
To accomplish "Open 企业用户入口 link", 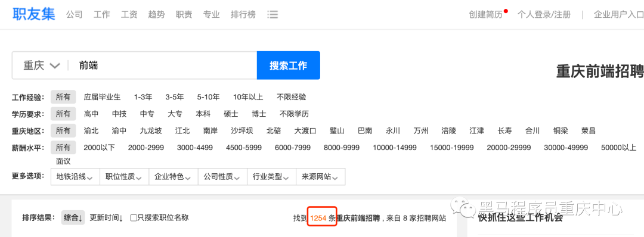I will pos(619,15).
